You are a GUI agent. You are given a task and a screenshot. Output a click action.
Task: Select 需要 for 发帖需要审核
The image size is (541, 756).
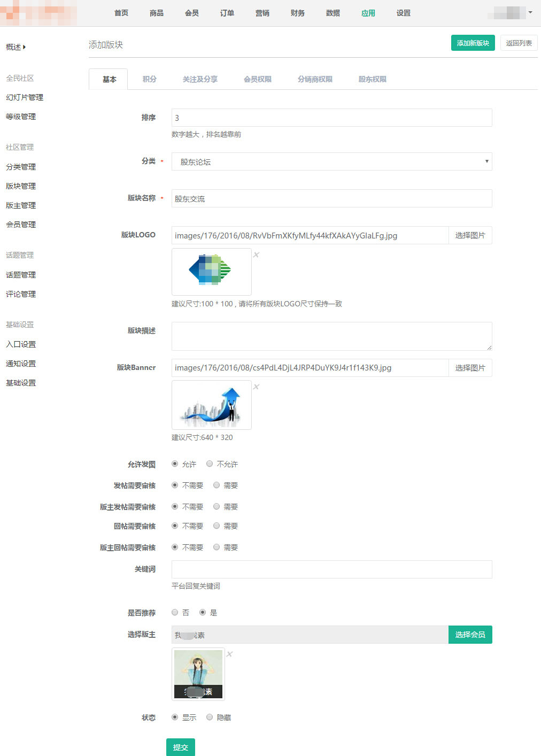(217, 485)
